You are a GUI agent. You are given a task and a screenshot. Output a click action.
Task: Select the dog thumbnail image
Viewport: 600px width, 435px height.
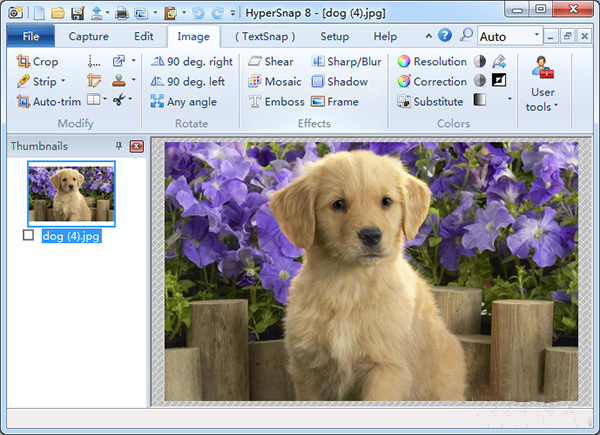pyautogui.click(x=71, y=193)
